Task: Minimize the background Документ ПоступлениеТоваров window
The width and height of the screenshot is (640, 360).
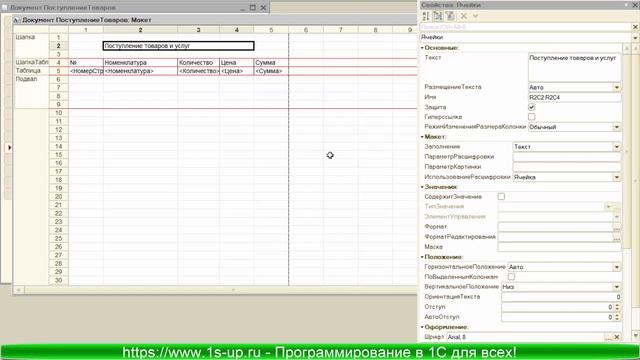Action: coord(242,7)
